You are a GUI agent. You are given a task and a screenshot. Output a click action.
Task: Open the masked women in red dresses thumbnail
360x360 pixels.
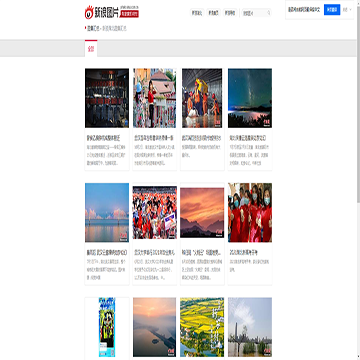(250, 212)
